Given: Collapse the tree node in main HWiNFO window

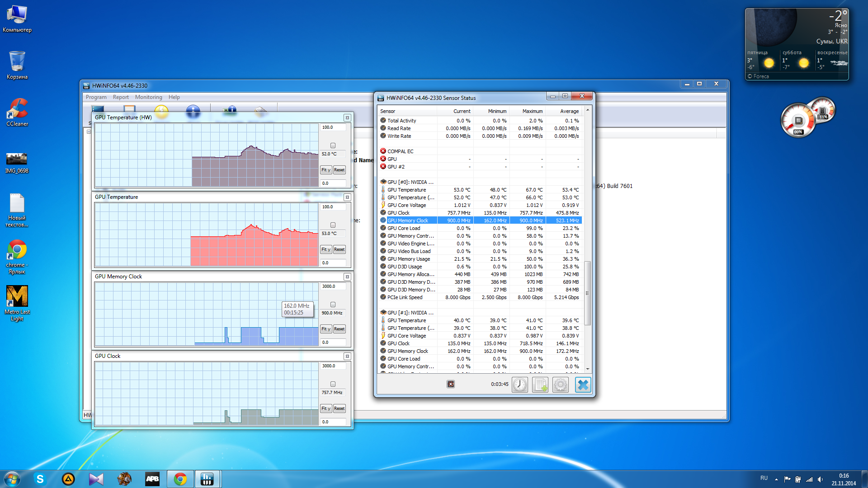Looking at the screenshot, I should (89, 131).
